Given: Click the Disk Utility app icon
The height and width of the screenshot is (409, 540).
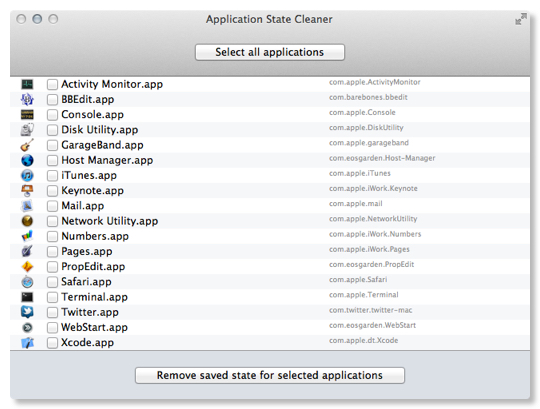Looking at the screenshot, I should pyautogui.click(x=27, y=130).
